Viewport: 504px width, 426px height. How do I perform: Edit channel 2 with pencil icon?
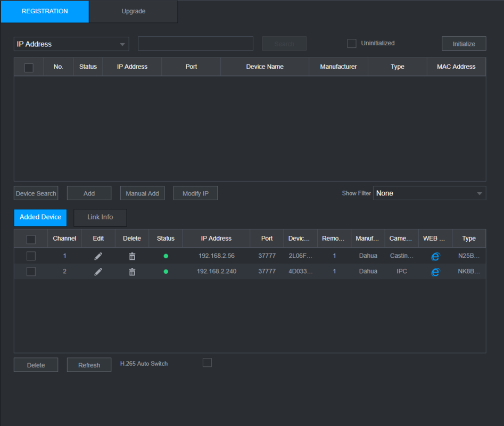tap(98, 272)
